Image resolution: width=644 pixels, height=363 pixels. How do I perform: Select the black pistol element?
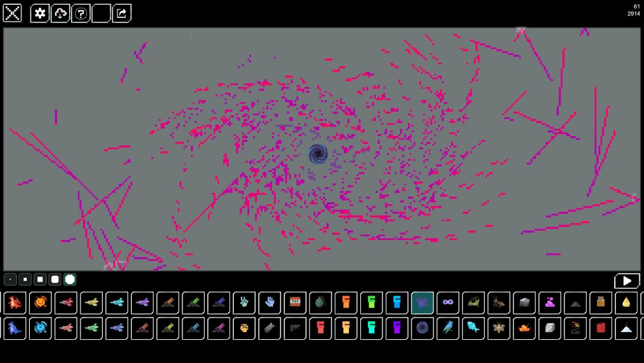pyautogui.click(x=295, y=328)
